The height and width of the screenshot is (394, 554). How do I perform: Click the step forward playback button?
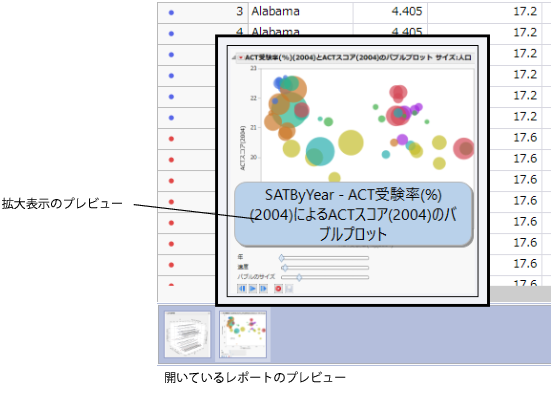264,289
